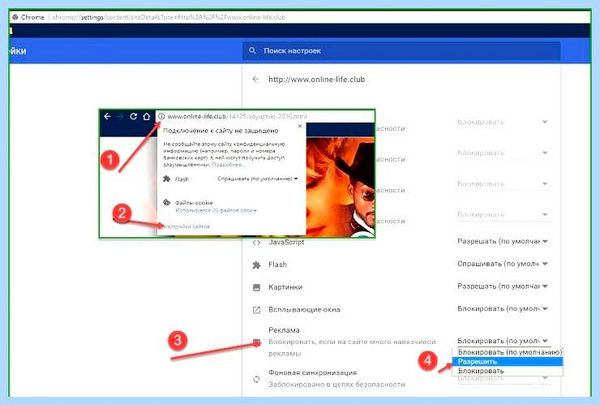Choose "Разрешить" in the Реклама list
Viewport: 600px width, 405px height.
[508, 361]
